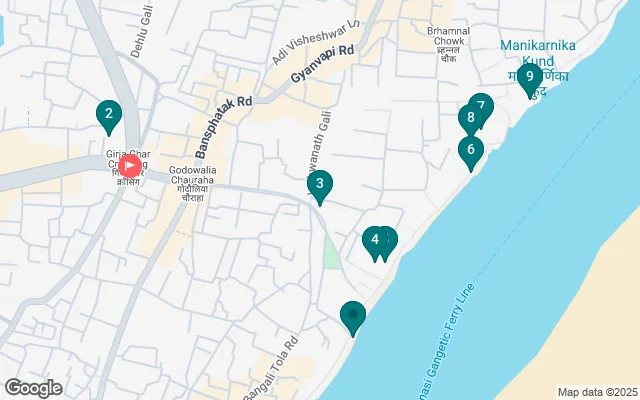Click the red flag marker at Girja Ghar Crossing

[130, 166]
